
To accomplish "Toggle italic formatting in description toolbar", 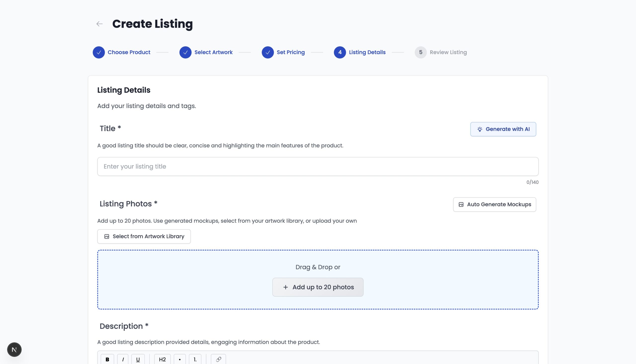I will tap(123, 359).
